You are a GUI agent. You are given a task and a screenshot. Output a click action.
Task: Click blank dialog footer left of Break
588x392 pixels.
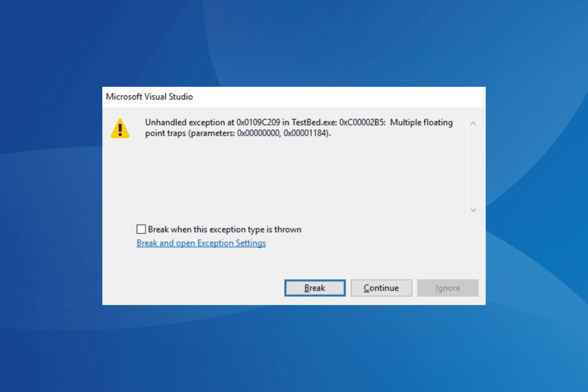pos(191,287)
